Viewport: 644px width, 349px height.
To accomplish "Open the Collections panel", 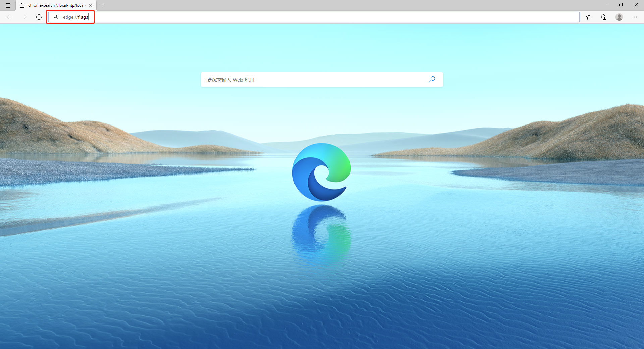I will (x=604, y=17).
